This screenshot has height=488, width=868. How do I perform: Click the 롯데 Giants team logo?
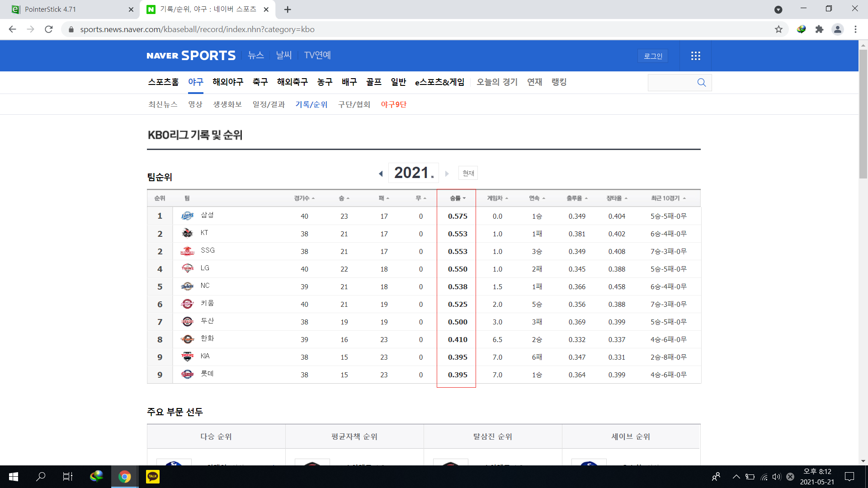[187, 374]
